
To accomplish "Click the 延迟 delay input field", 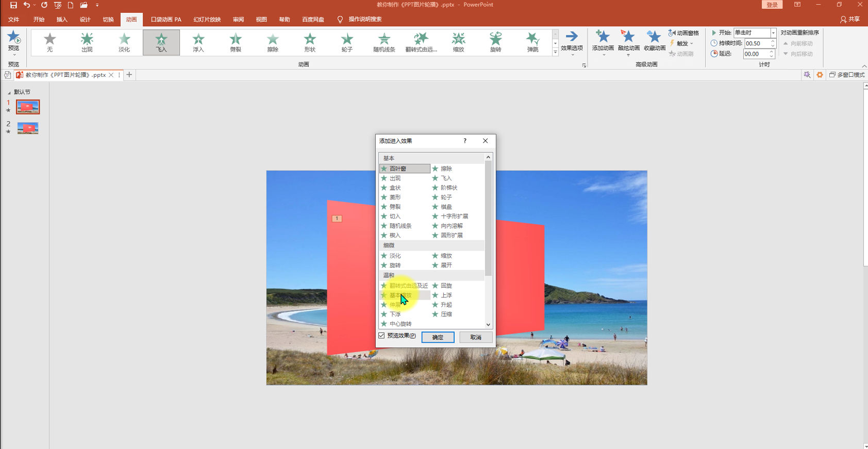I will (x=756, y=54).
